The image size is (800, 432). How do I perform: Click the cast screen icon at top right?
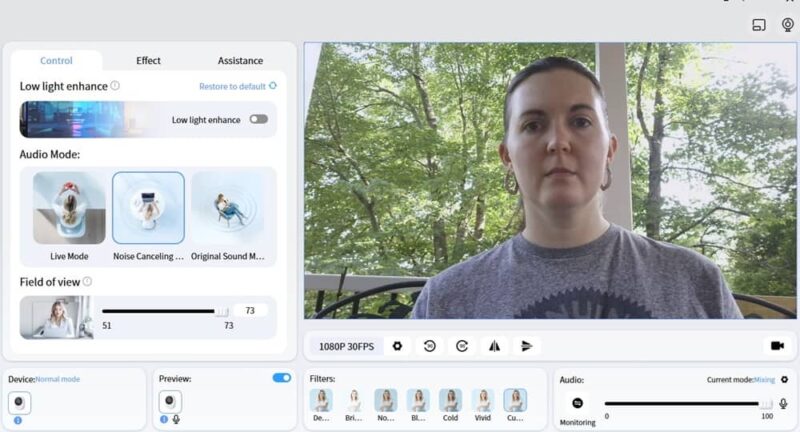(x=758, y=24)
